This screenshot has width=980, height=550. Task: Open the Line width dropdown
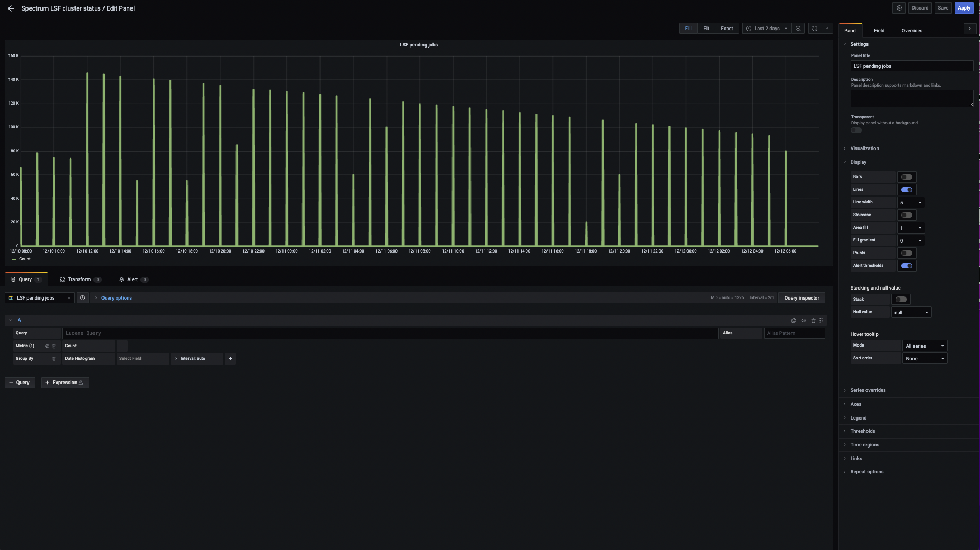point(911,202)
